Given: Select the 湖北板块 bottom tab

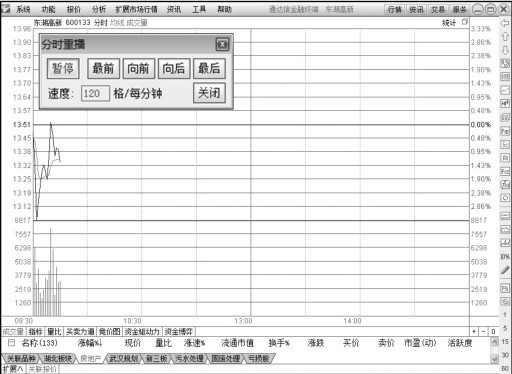Looking at the screenshot, I should 58,359.
